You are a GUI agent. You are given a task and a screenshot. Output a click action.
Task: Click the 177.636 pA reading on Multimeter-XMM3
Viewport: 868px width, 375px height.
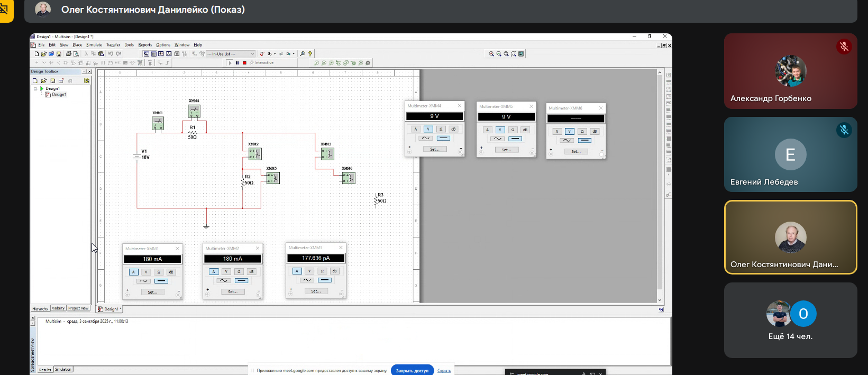point(316,258)
